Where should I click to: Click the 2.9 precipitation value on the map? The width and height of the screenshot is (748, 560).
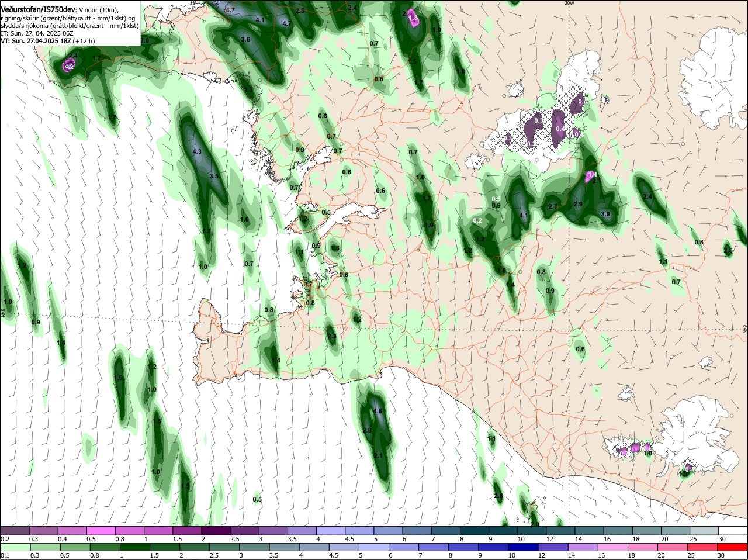point(578,204)
